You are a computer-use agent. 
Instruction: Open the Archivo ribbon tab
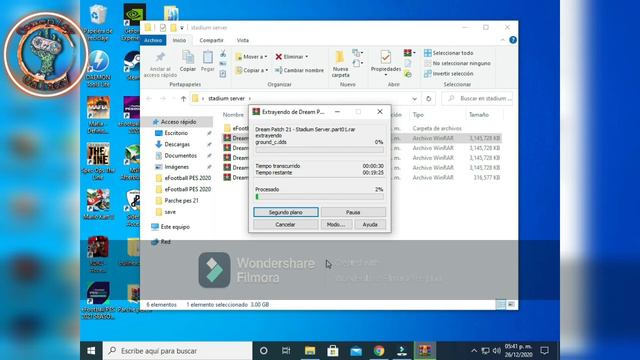[x=153, y=40]
